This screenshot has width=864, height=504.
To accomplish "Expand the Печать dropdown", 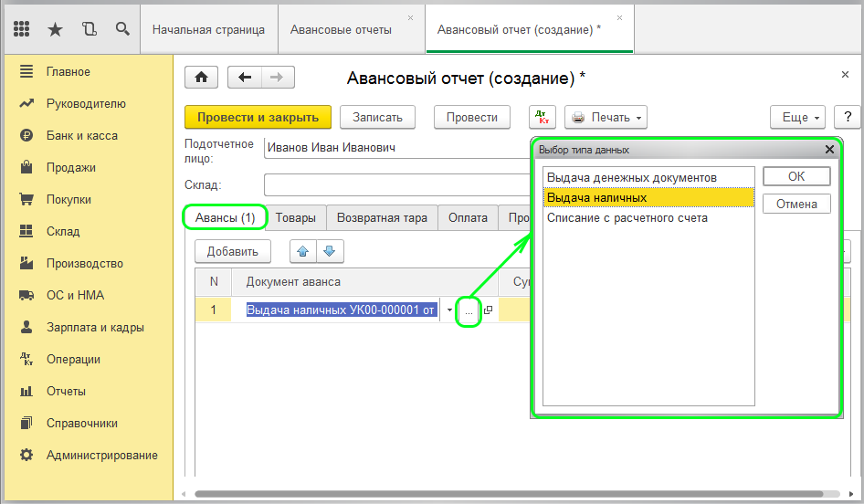I will [606, 117].
